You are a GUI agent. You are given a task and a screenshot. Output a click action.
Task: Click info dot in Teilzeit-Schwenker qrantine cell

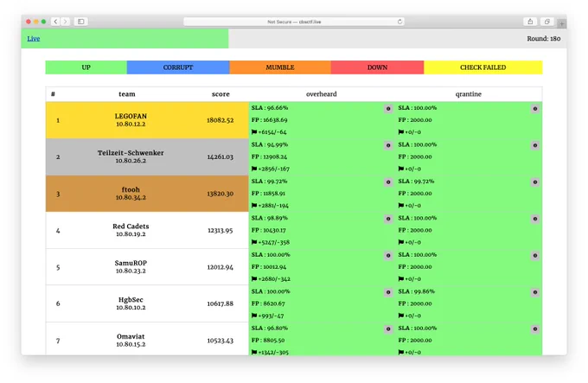[x=535, y=145]
